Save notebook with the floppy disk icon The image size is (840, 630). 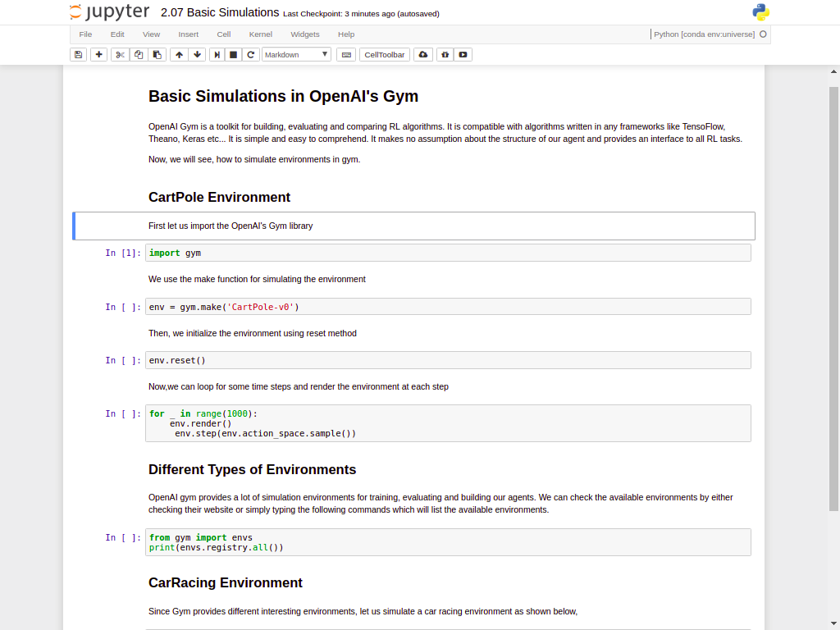tap(78, 55)
